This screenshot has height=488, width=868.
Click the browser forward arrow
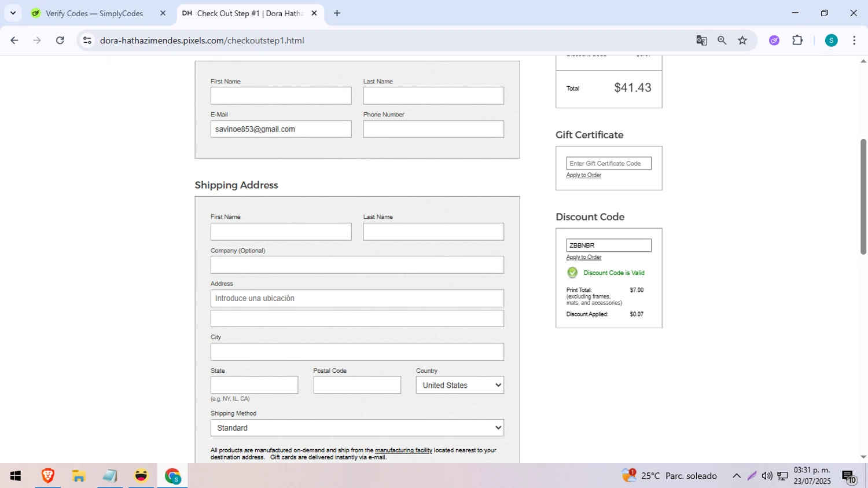click(37, 41)
